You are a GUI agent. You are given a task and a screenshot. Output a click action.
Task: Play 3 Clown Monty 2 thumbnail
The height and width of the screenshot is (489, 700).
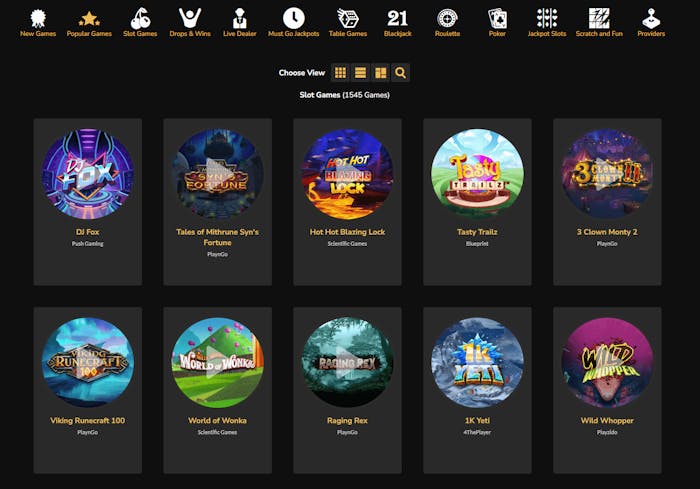point(607,174)
